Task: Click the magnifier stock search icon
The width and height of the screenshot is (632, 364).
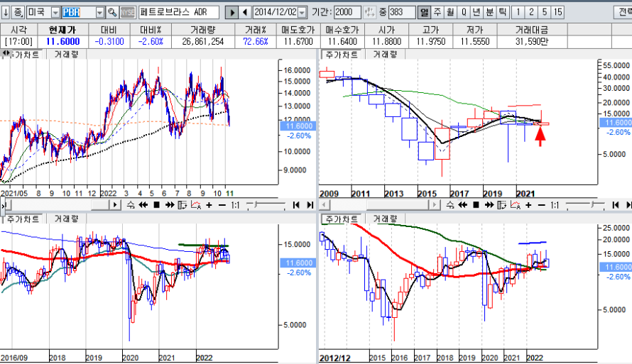Action: pos(112,13)
